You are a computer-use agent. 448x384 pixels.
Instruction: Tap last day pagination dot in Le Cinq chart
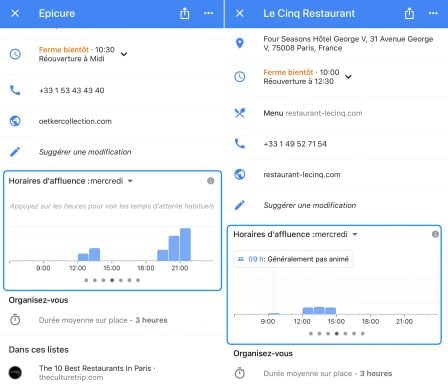click(x=363, y=334)
